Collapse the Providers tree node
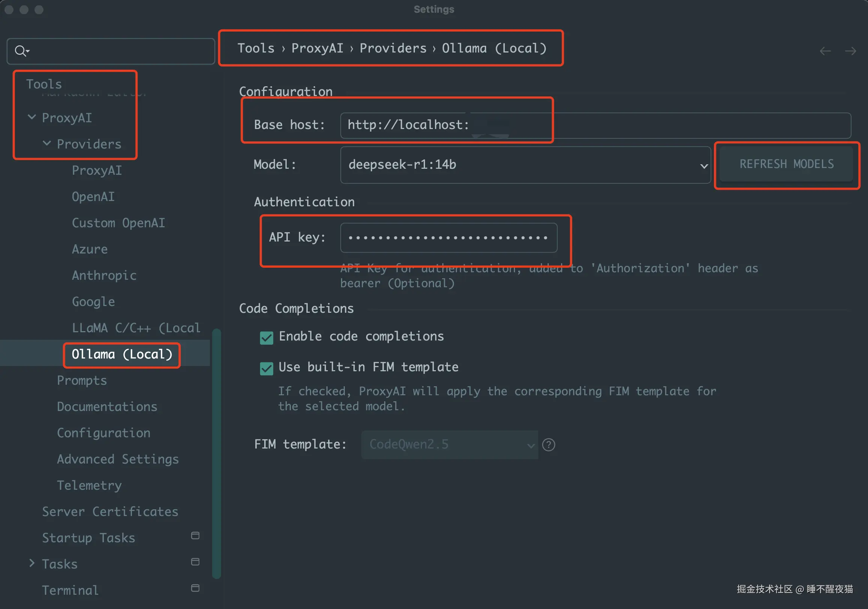868x609 pixels. point(46,143)
